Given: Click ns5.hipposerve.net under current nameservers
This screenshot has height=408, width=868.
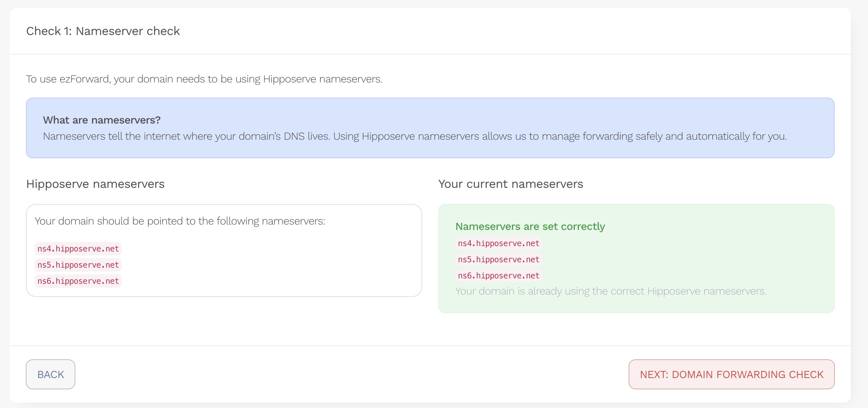Looking at the screenshot, I should 498,260.
